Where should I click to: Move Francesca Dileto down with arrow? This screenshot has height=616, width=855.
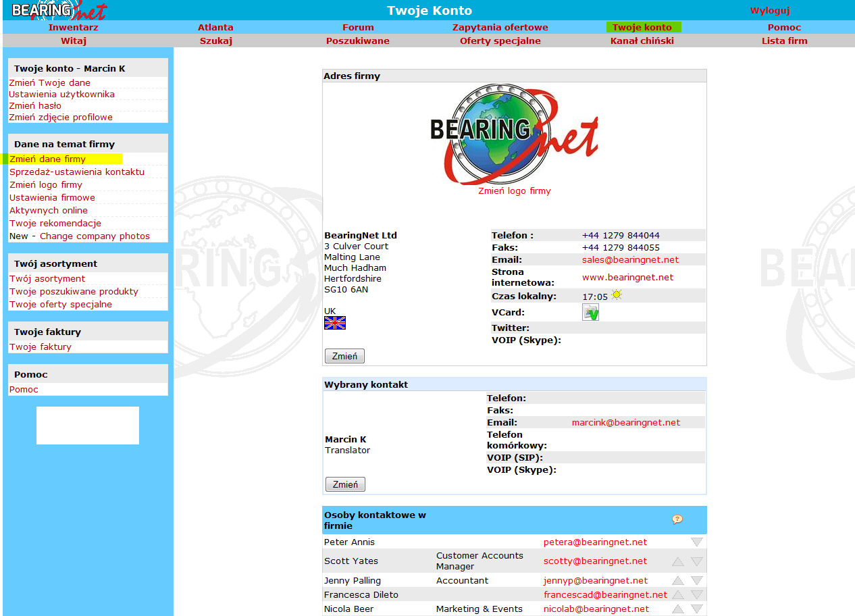pyautogui.click(x=697, y=595)
